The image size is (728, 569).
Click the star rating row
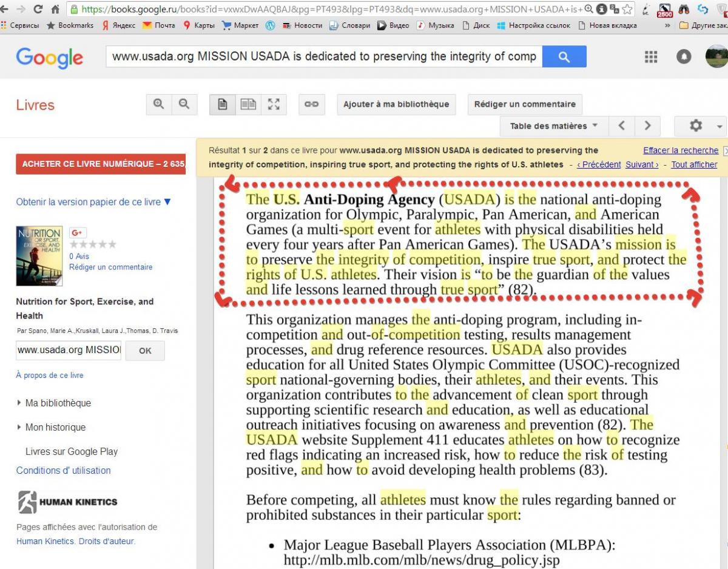point(93,244)
